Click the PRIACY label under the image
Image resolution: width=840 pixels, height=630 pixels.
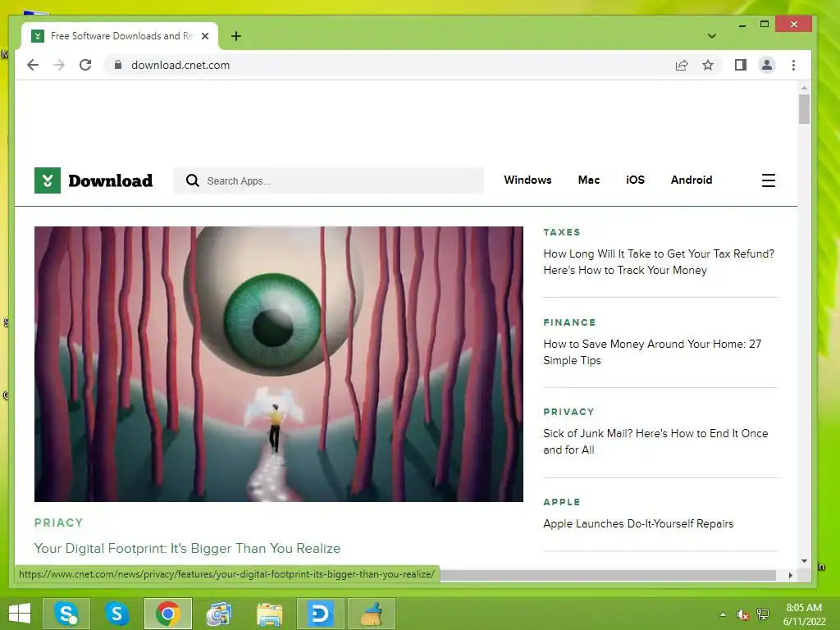tap(58, 523)
